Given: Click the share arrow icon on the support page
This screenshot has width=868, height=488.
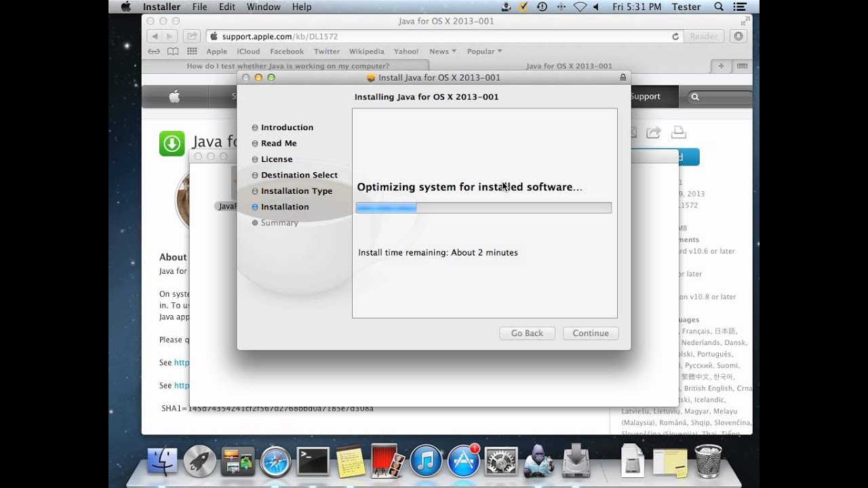Looking at the screenshot, I should coord(654,133).
